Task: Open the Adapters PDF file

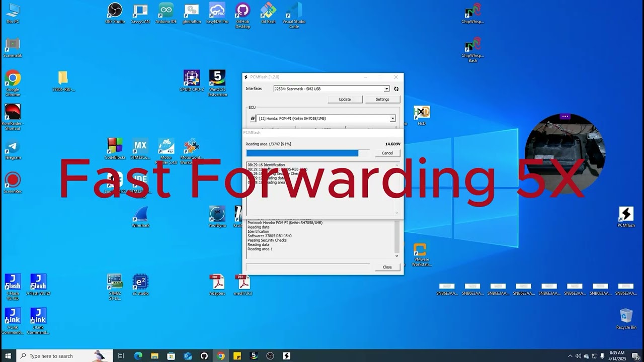Action: [x=217, y=284]
